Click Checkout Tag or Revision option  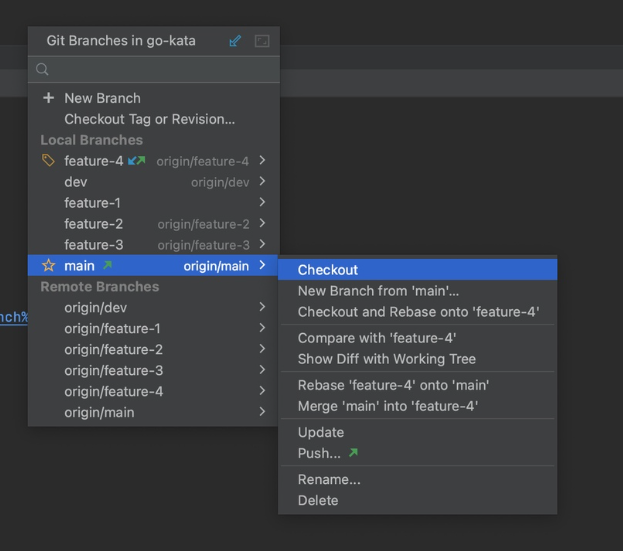(150, 119)
